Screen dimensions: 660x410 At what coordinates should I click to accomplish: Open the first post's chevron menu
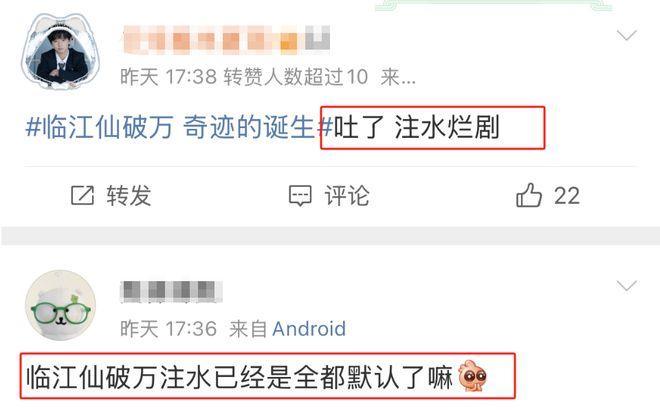coord(627,35)
